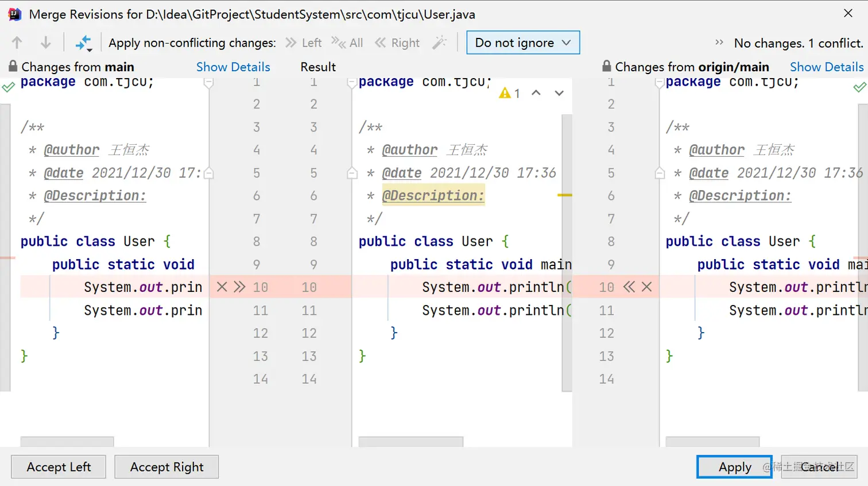Apply non-conflicting changes from Left

click(x=304, y=43)
